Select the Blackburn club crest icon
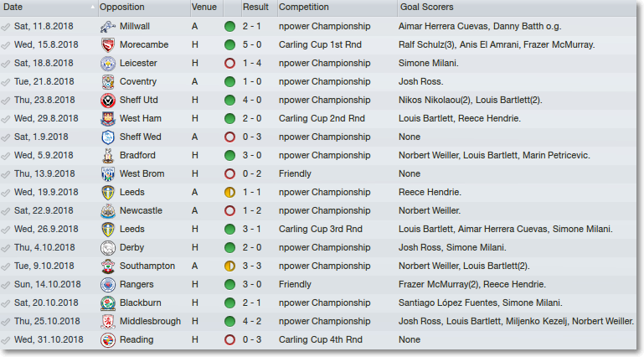This screenshot has height=357, width=644. click(108, 303)
